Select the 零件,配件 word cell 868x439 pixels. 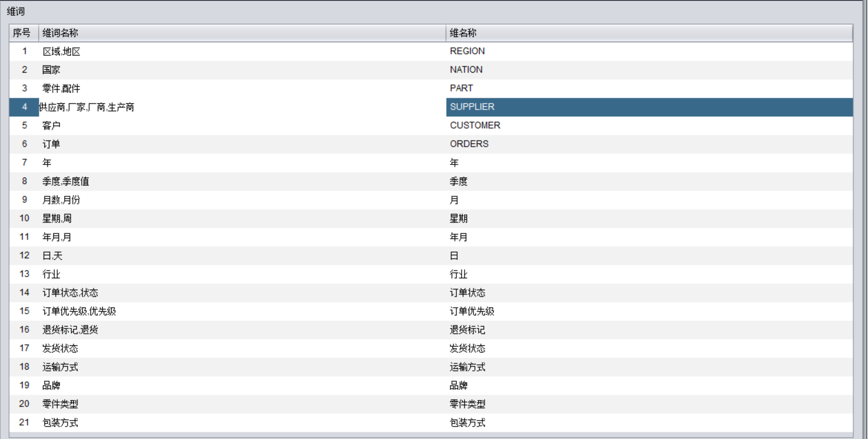click(x=242, y=89)
